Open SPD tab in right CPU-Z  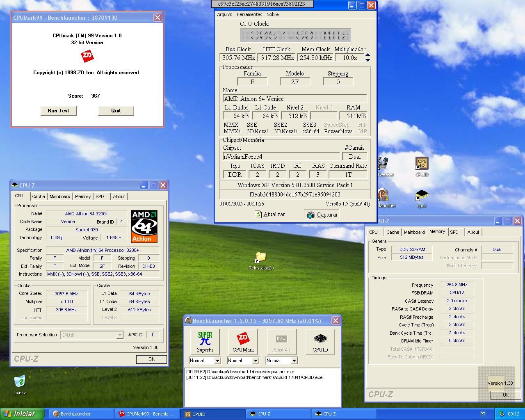pyautogui.click(x=454, y=232)
